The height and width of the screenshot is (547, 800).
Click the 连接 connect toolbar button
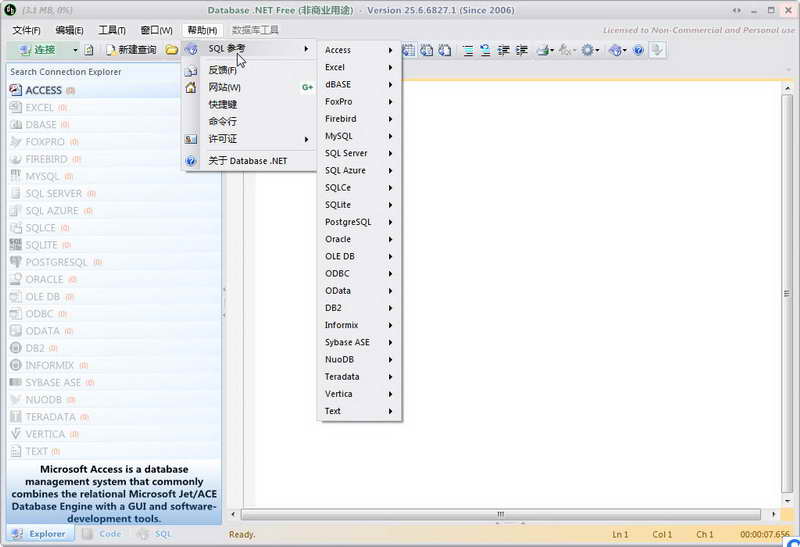38,50
